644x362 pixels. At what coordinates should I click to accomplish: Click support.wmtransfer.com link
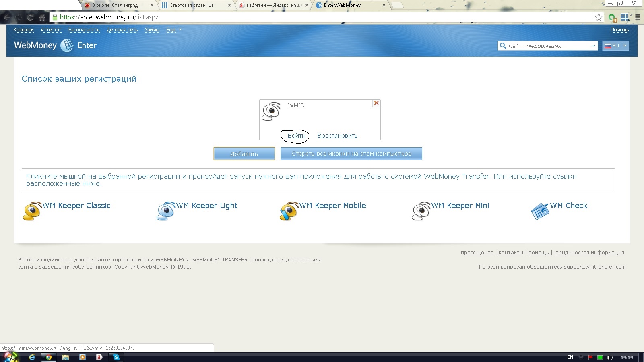click(595, 267)
